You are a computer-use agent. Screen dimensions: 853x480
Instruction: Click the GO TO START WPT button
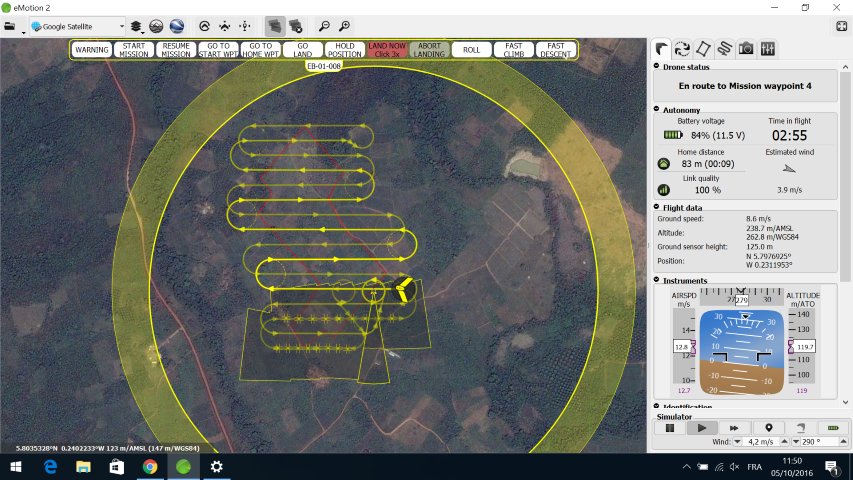218,50
